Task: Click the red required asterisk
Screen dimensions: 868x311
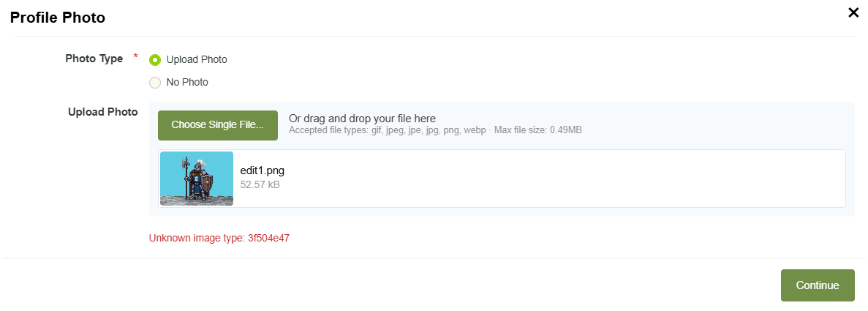Action: click(x=135, y=57)
